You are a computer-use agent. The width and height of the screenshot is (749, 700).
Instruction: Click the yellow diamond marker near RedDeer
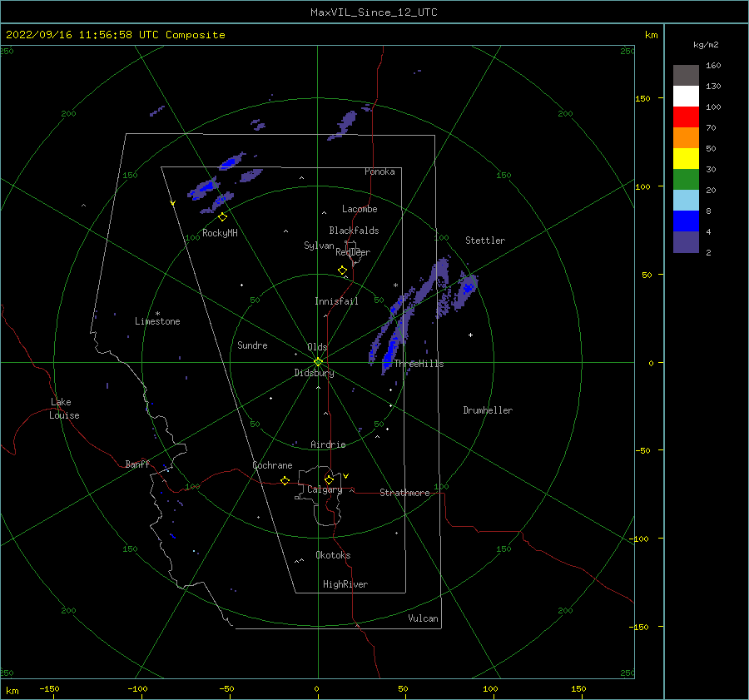(342, 271)
